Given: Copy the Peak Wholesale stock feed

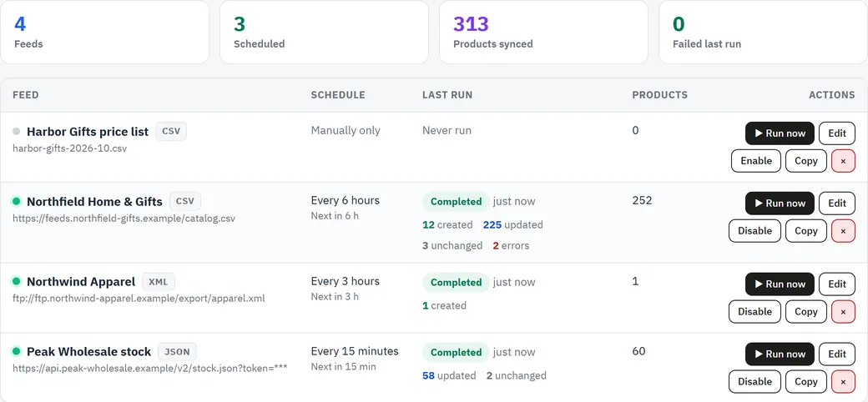Looking at the screenshot, I should click(806, 381).
